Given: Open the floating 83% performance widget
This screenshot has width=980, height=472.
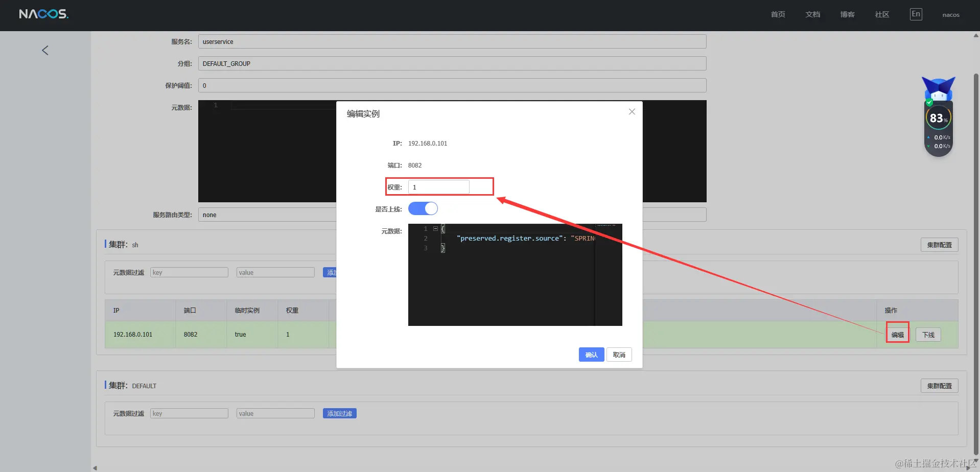Looking at the screenshot, I should pyautogui.click(x=939, y=117).
